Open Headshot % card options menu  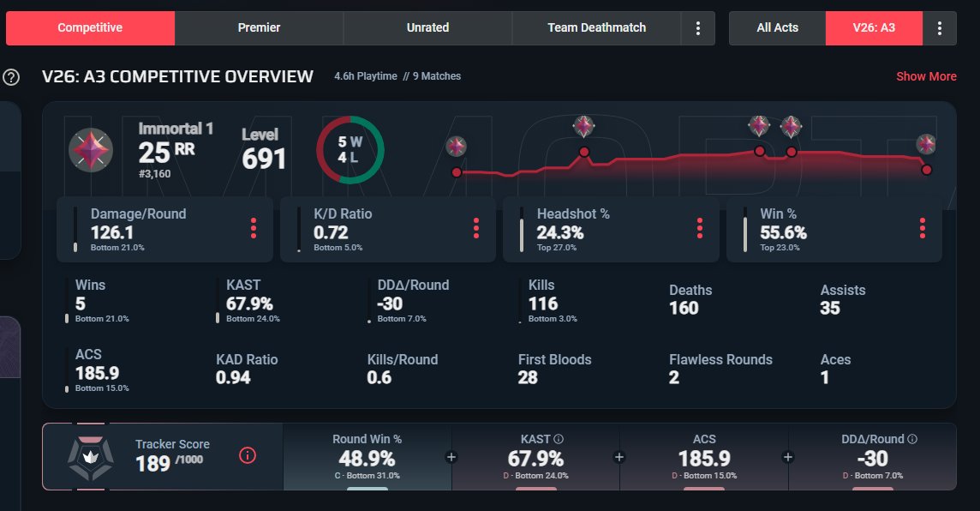coord(699,228)
